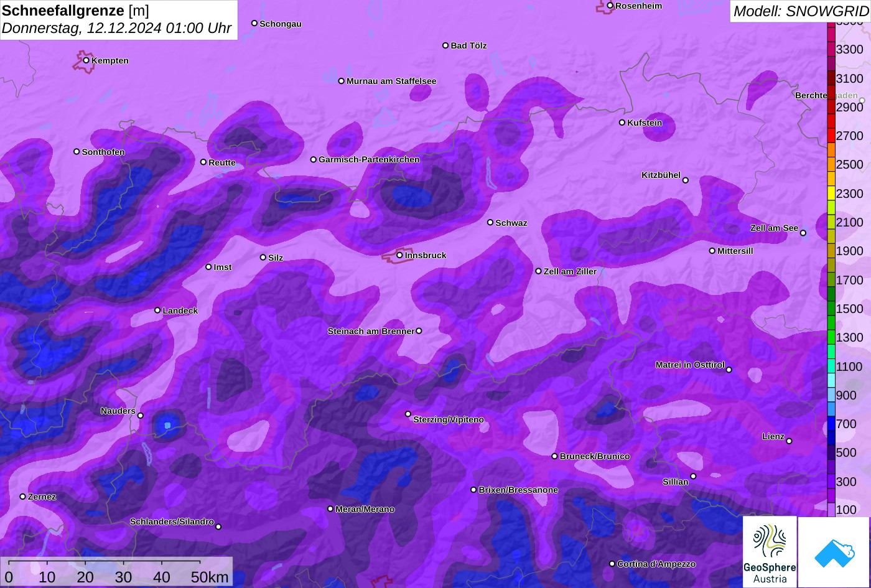Image resolution: width=871 pixels, height=588 pixels.
Task: Click the Steinach am Brenner marker
Action: [419, 331]
